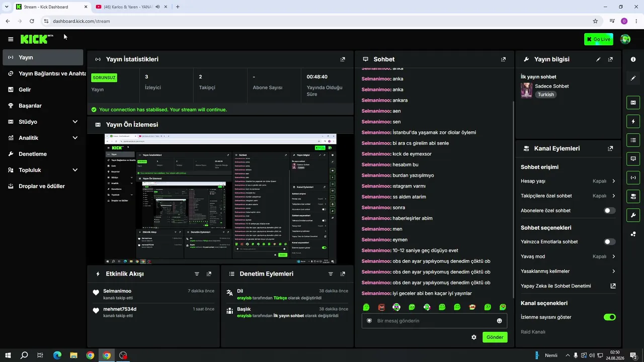Open the Denetleme sidebar page
Viewport: 644px width, 362px height.
pos(43,154)
